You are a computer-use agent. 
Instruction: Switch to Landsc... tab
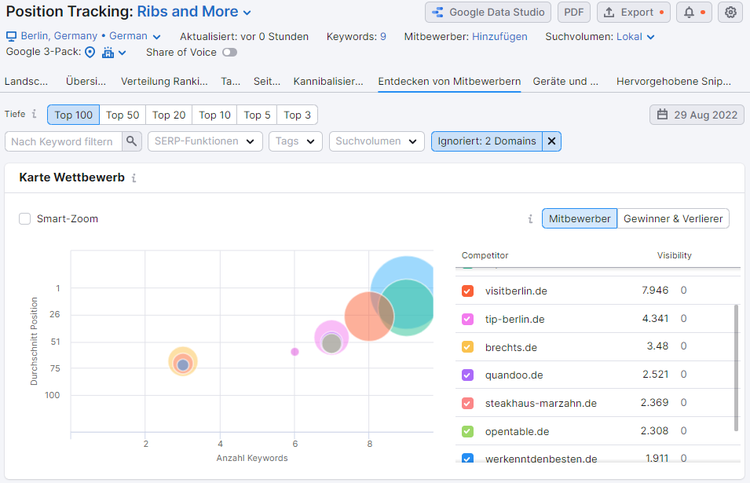[x=26, y=81]
